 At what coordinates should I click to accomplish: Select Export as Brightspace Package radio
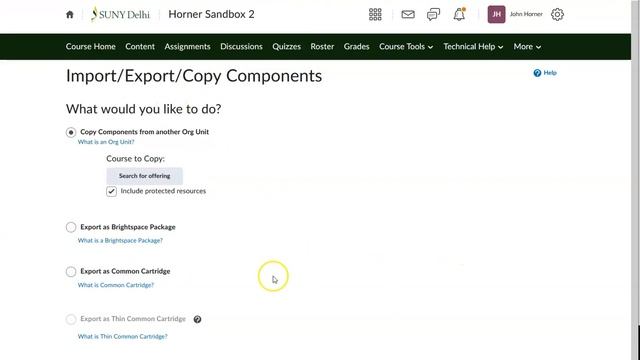coord(71,227)
